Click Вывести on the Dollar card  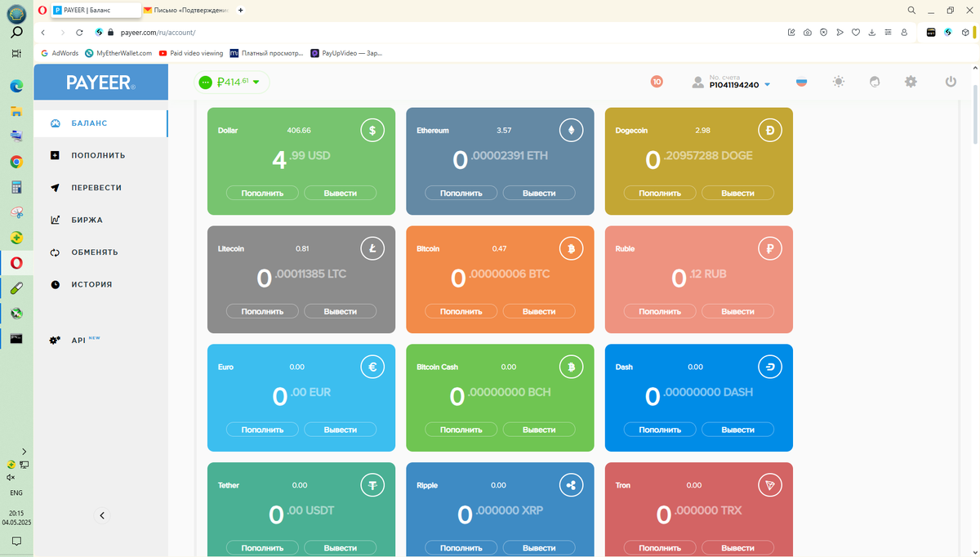pos(341,194)
